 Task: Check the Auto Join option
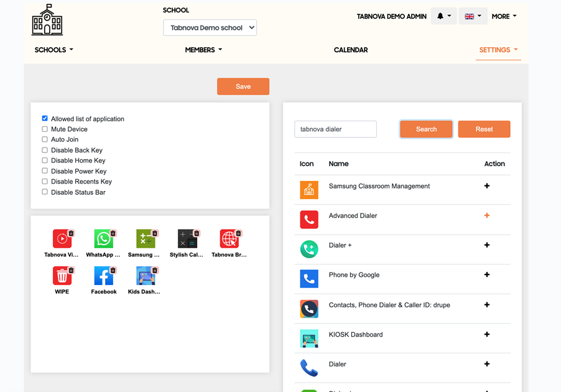point(45,139)
